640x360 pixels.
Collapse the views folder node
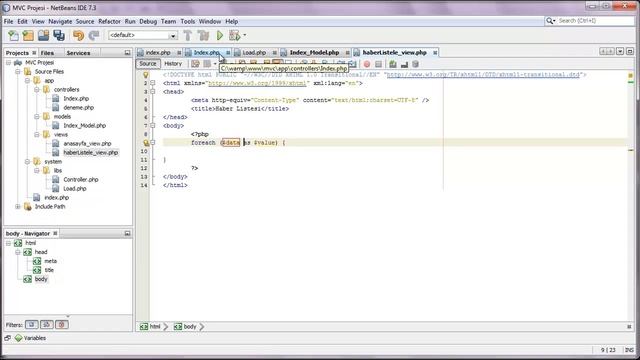[37, 135]
